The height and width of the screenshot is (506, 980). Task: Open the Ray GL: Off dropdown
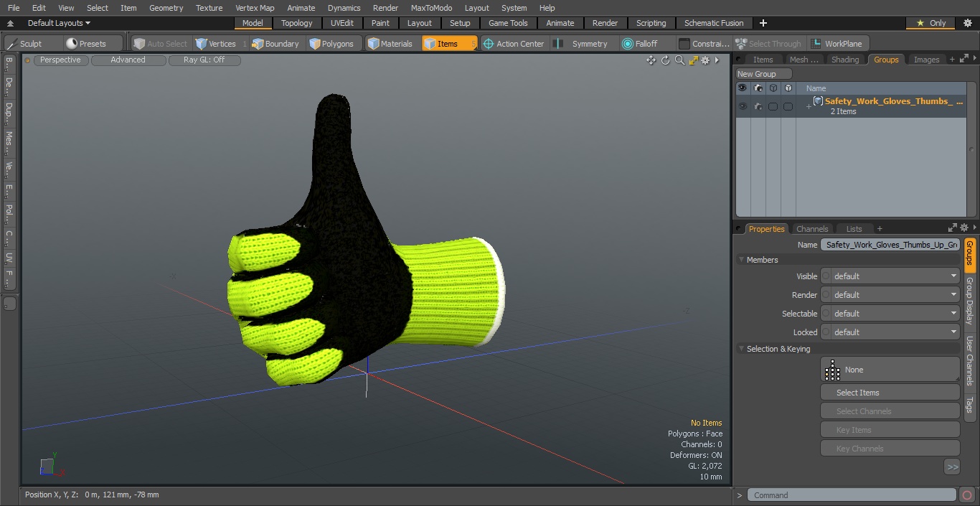point(204,60)
